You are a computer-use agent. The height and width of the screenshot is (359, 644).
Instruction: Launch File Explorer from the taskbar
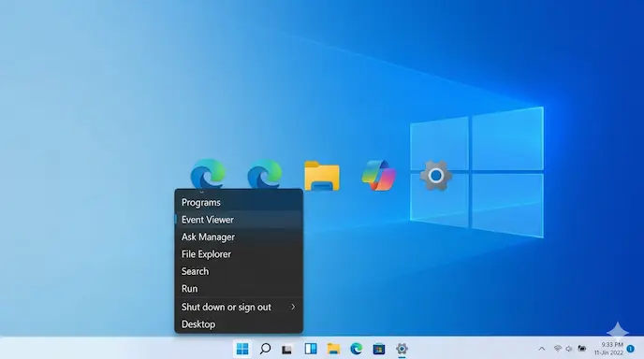click(333, 349)
